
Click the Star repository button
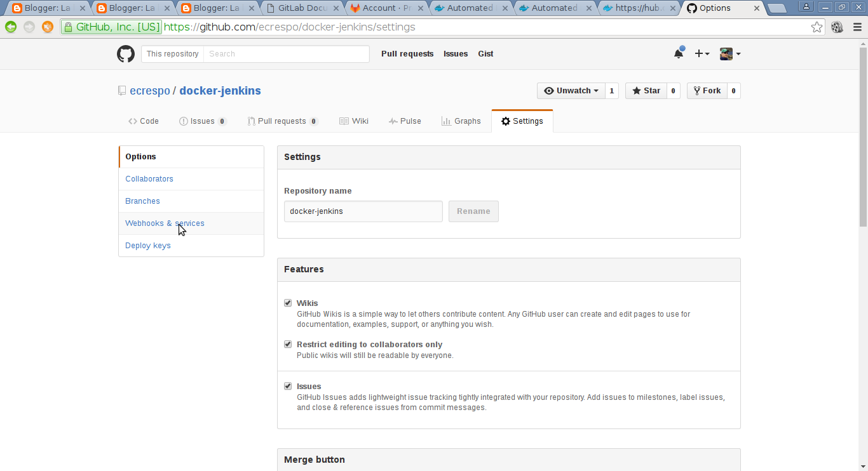(x=646, y=91)
